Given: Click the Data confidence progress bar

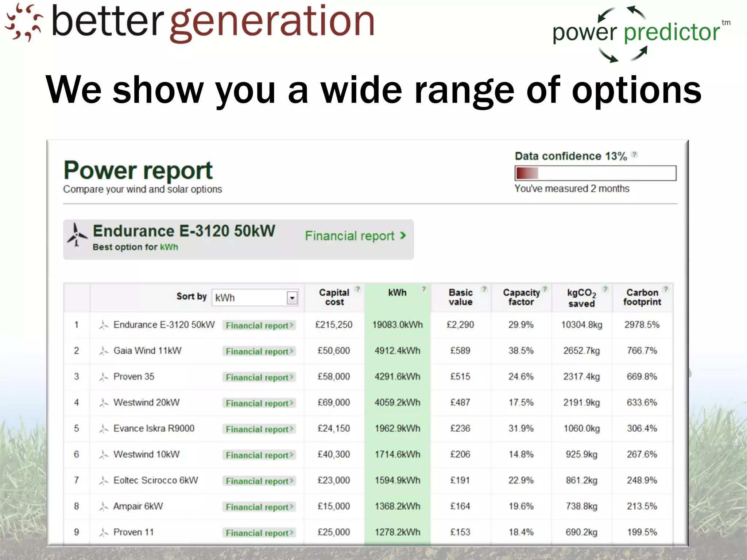Looking at the screenshot, I should click(x=595, y=173).
